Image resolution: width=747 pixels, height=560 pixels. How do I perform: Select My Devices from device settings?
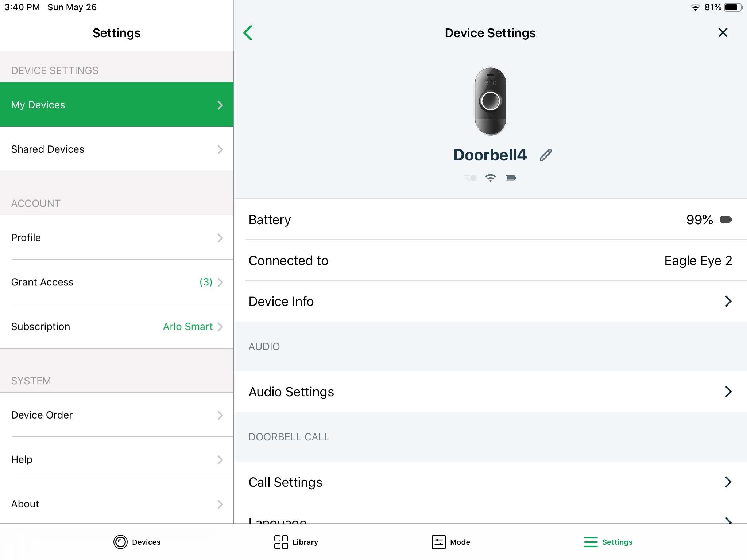pyautogui.click(x=116, y=104)
